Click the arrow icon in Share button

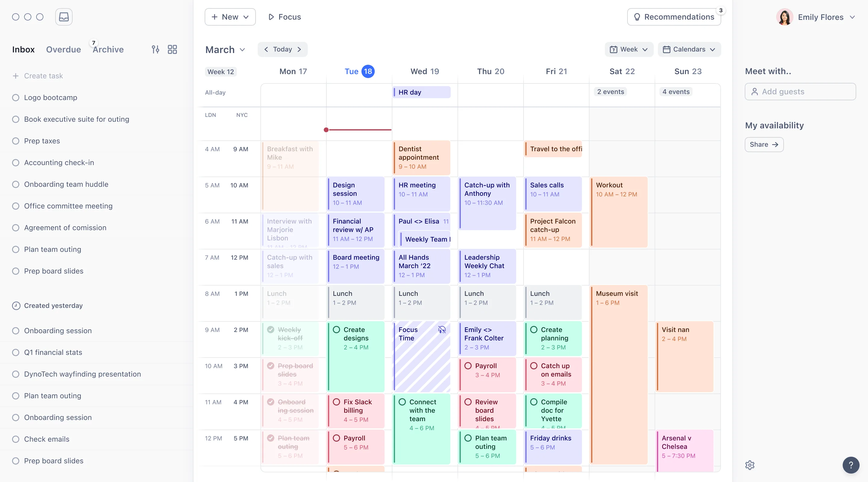[775, 145]
